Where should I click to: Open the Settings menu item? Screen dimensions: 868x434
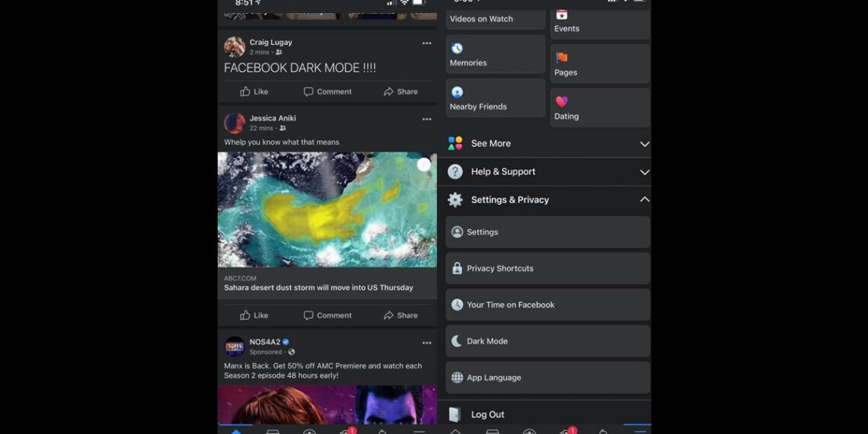547,232
